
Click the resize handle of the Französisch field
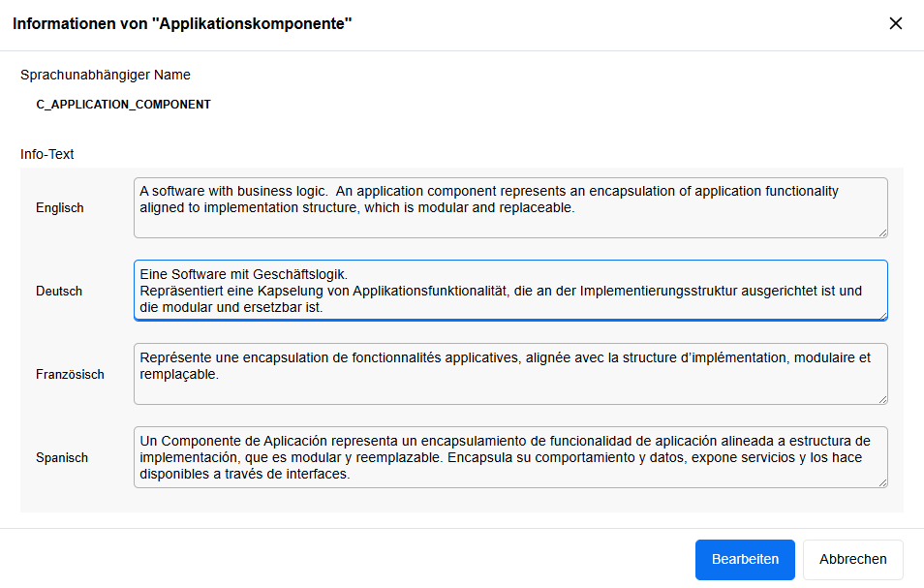click(882, 399)
